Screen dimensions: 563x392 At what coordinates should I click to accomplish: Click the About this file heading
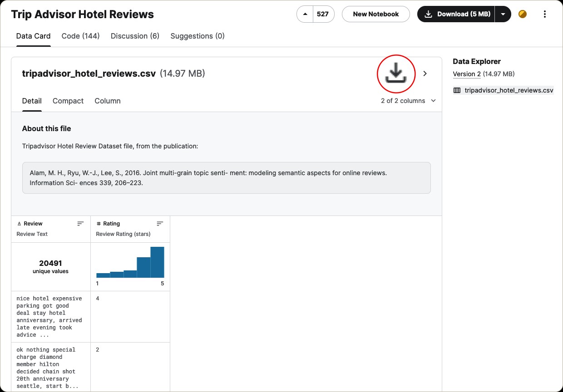47,128
